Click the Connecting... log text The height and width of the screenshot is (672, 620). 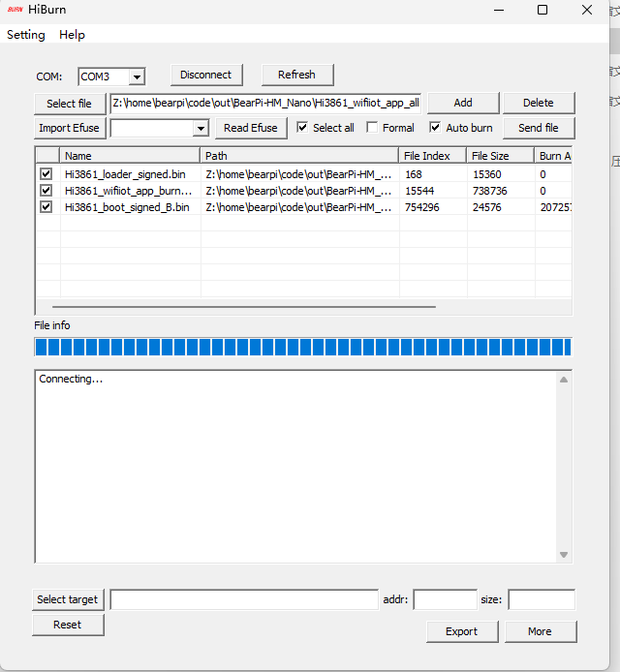click(71, 379)
